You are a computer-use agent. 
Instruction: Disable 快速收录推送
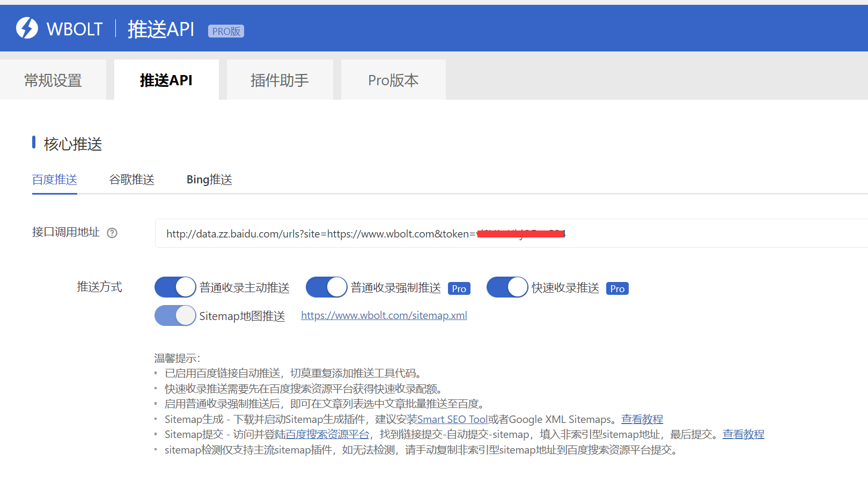tap(507, 287)
